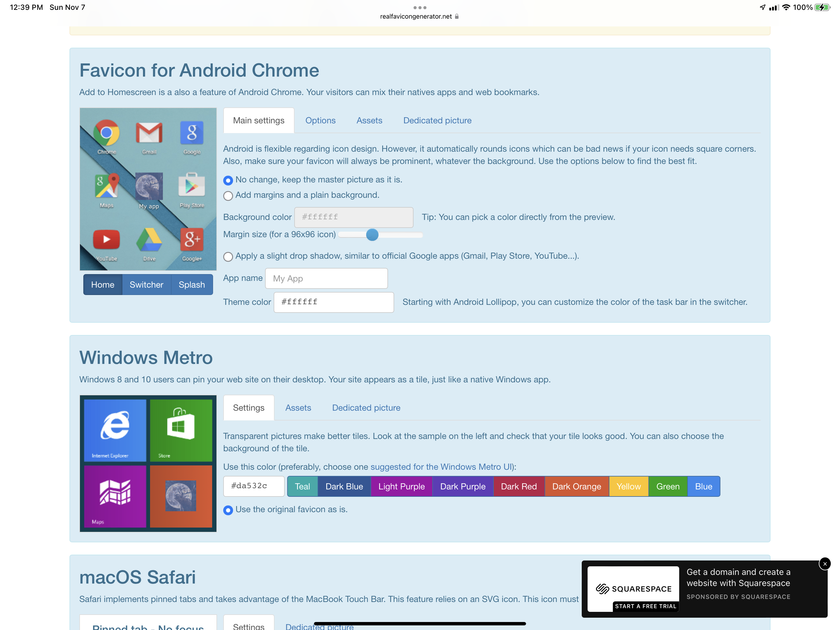Pick the Teal tile color

click(x=302, y=486)
